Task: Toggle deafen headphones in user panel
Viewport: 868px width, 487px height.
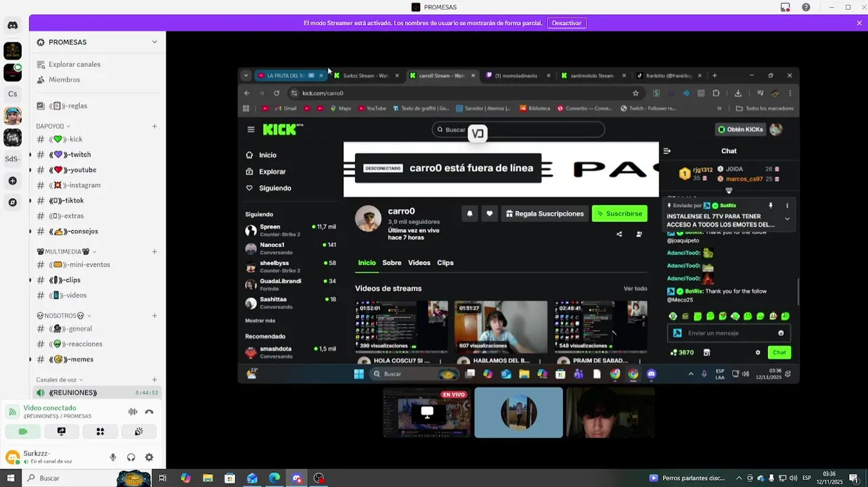Action: pyautogui.click(x=131, y=457)
